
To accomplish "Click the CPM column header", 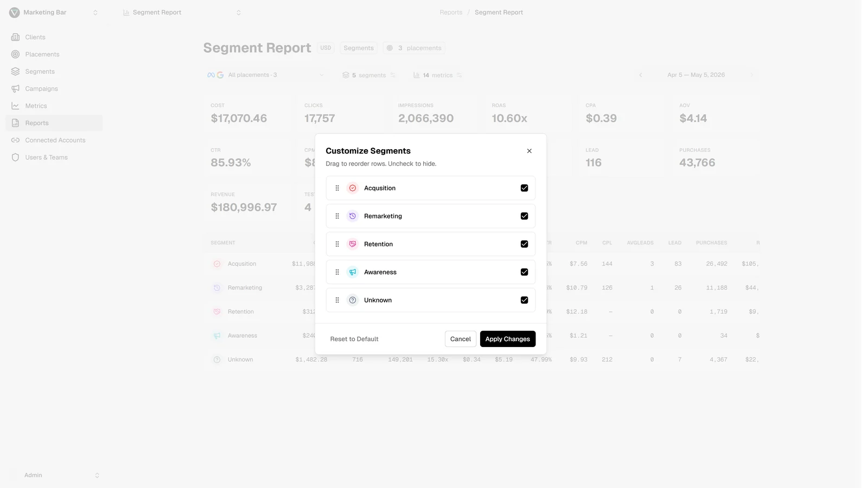I will (x=581, y=243).
